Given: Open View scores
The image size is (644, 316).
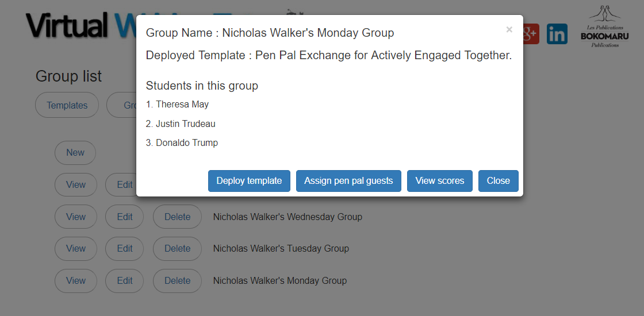Looking at the screenshot, I should tap(439, 180).
